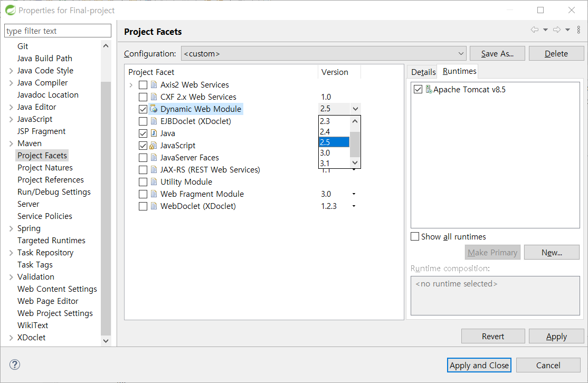Click the EJBDoclet facet icon
This screenshot has height=383, width=588.
[154, 121]
